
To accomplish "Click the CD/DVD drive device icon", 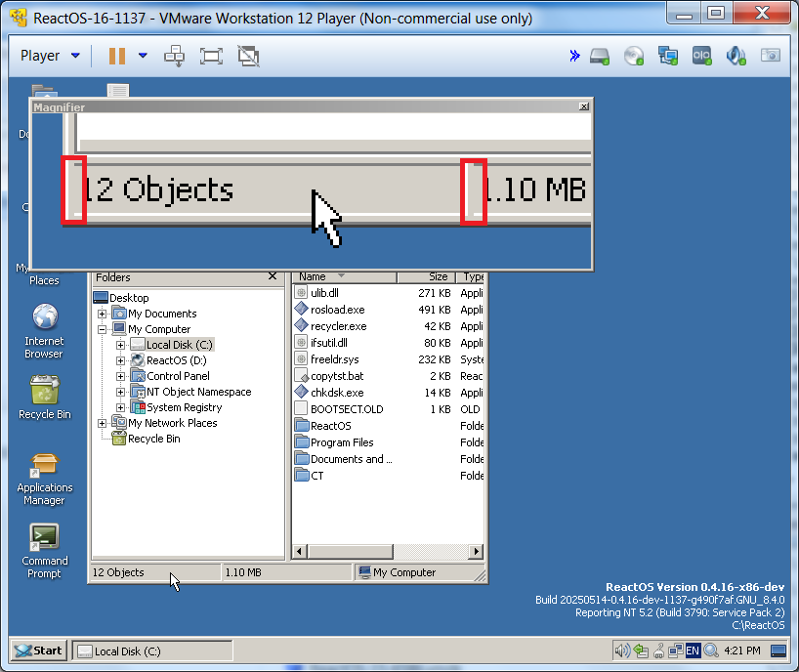I will coord(634,56).
